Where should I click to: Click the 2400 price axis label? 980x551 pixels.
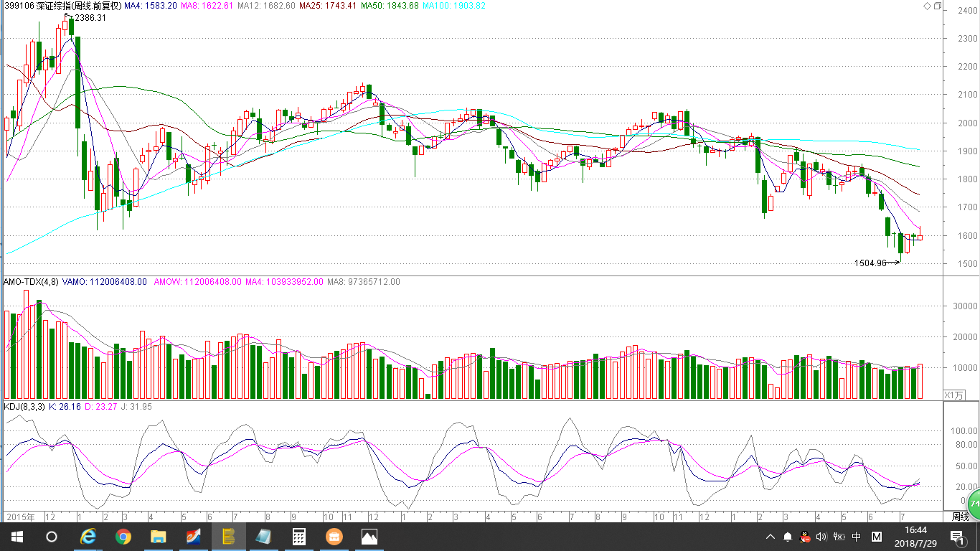point(966,10)
